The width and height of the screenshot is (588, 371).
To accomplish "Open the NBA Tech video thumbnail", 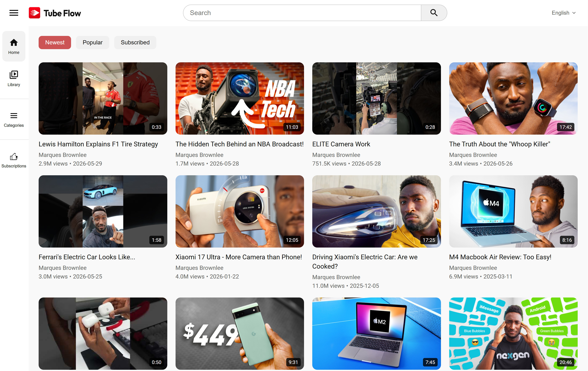I will point(240,98).
